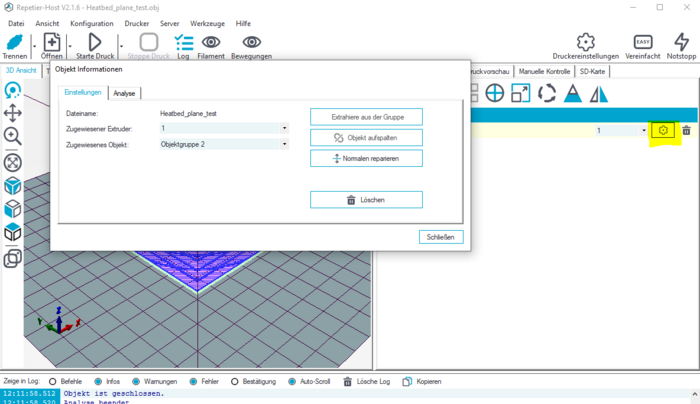
Task: Toggle the Befehle log filter
Action: (x=53, y=381)
